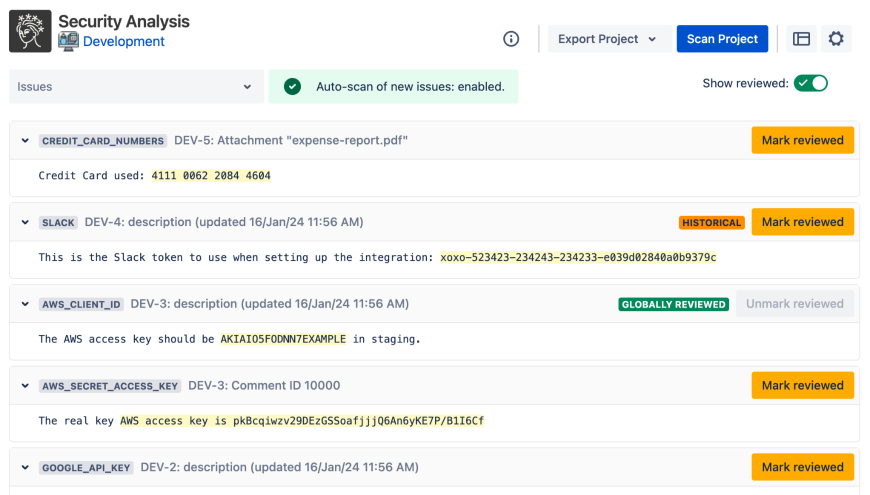The image size is (870, 495).
Task: Toggle the Show reviewed switch
Action: (x=810, y=83)
